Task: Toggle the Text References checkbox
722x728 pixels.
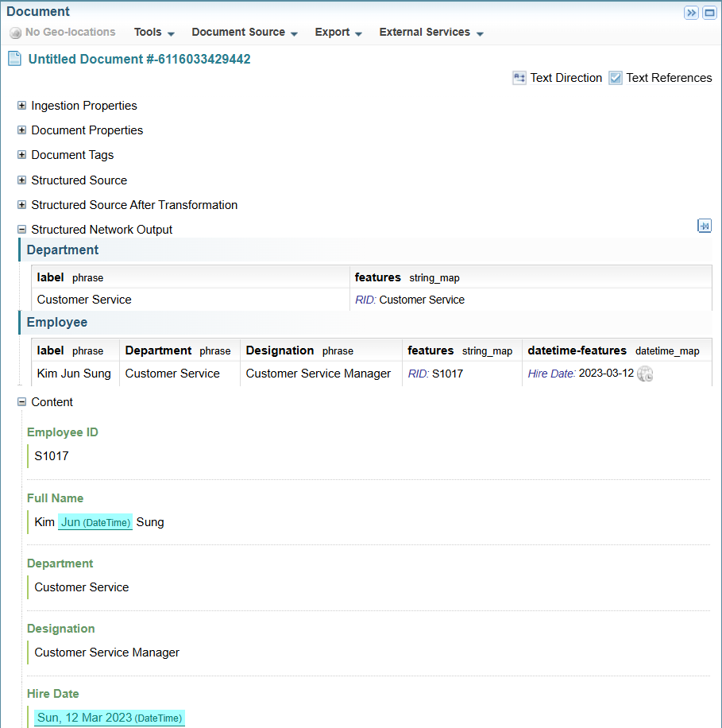Action: (x=616, y=78)
